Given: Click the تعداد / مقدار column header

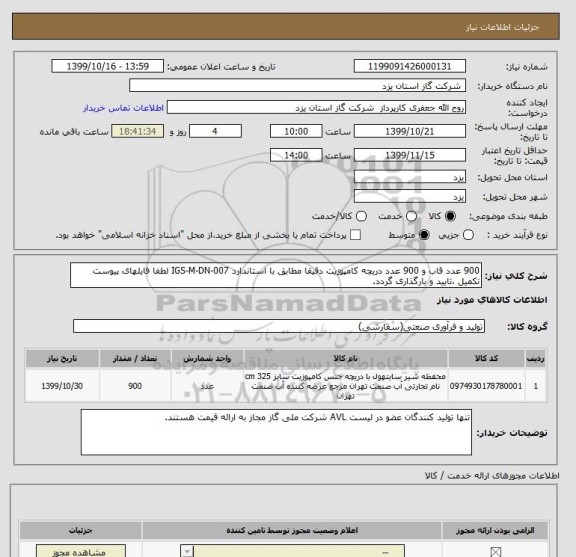Looking at the screenshot, I should point(135,359).
